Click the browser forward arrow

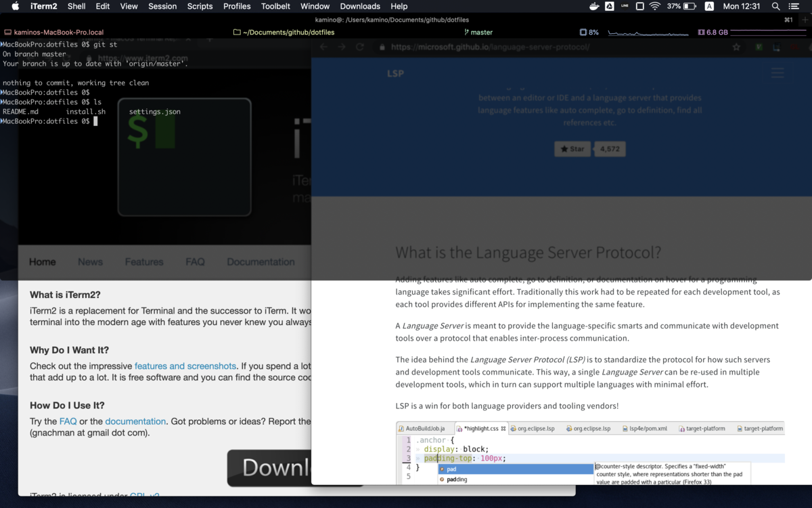point(342,47)
